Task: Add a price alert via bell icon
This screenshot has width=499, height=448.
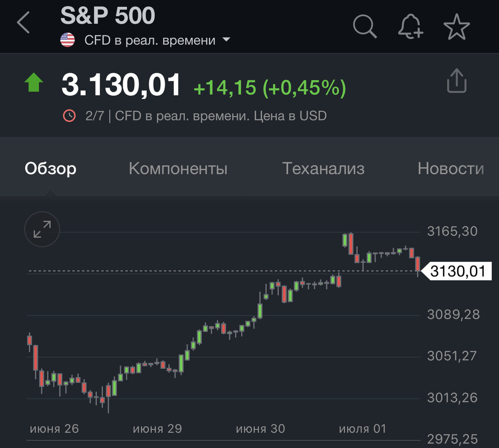Action: pos(410,26)
